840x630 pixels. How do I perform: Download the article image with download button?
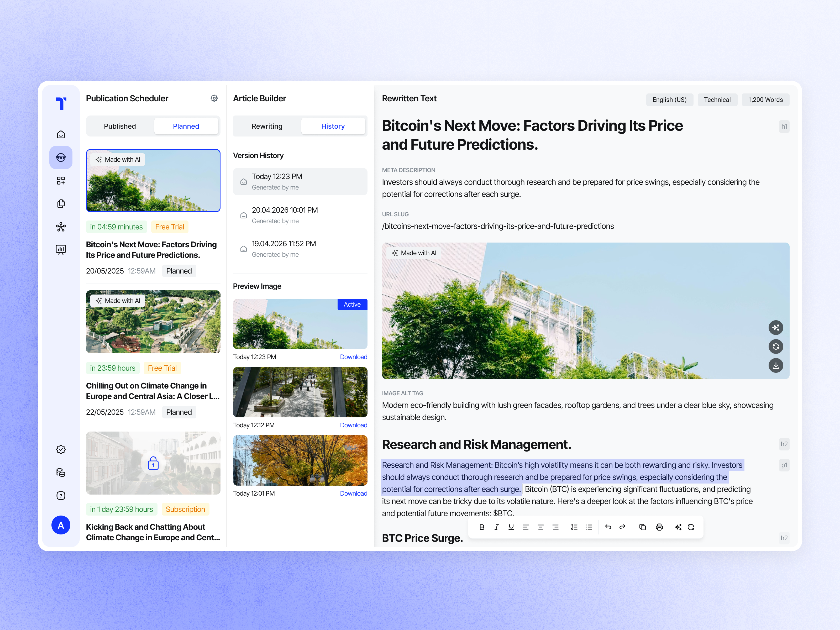click(776, 365)
